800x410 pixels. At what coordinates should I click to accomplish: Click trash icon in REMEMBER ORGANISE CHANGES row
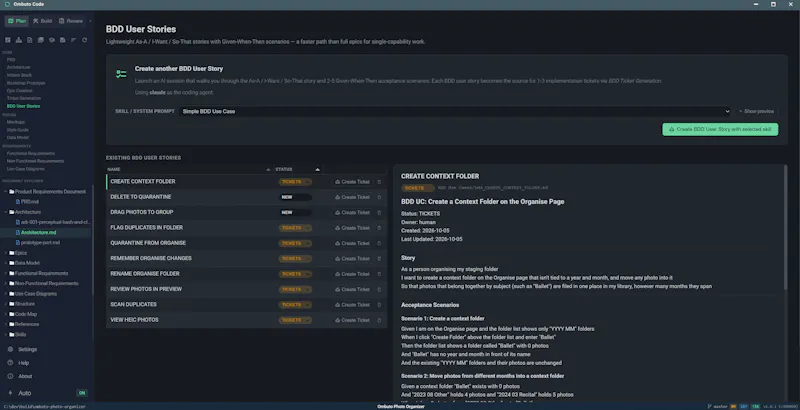379,259
